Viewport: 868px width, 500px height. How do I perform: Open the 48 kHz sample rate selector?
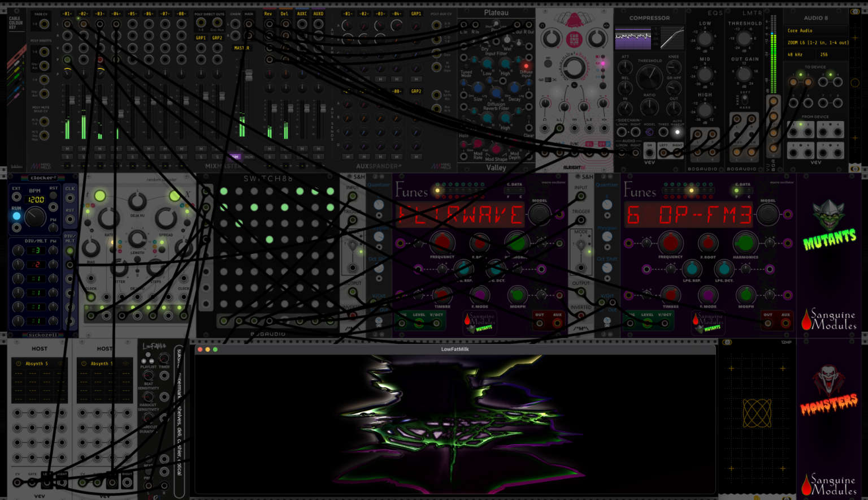[800, 55]
